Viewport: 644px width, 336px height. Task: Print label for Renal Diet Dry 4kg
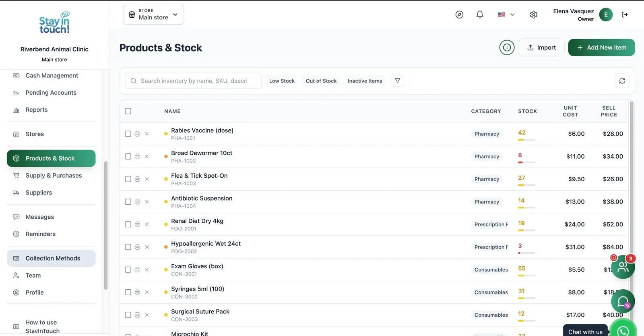pyautogui.click(x=137, y=224)
